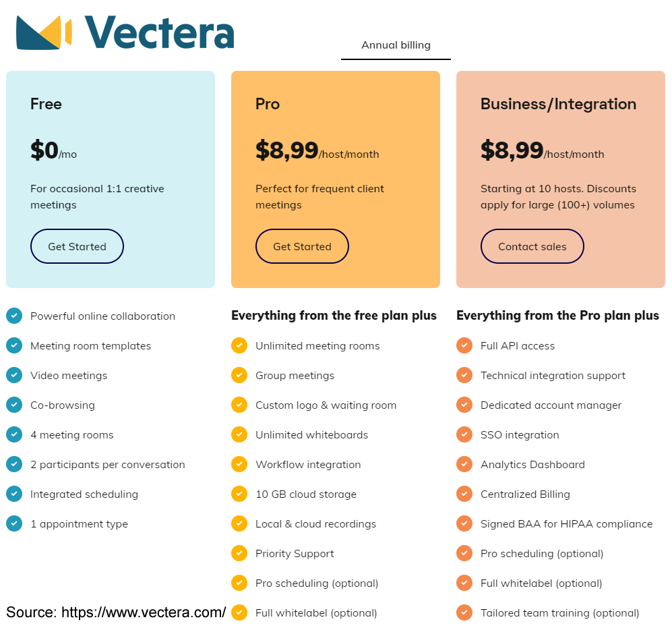This screenshot has height=628, width=672.
Task: Click the Signed BAA for HIPAA compliance item
Action: pyautogui.click(x=566, y=523)
